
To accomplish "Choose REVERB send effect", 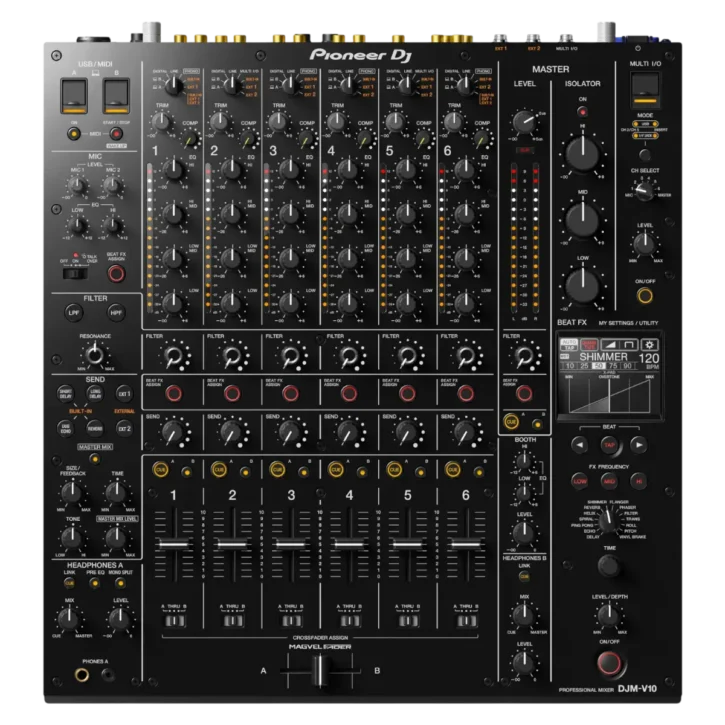I will click(x=95, y=429).
